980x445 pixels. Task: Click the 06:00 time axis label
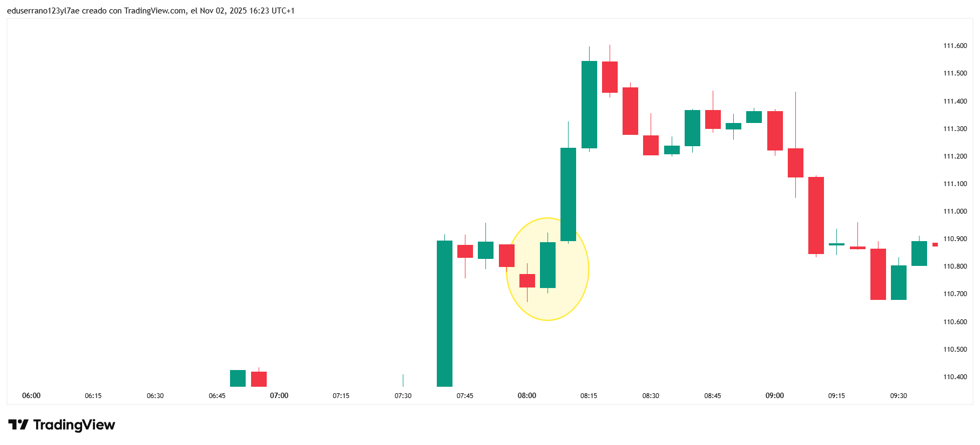point(31,396)
